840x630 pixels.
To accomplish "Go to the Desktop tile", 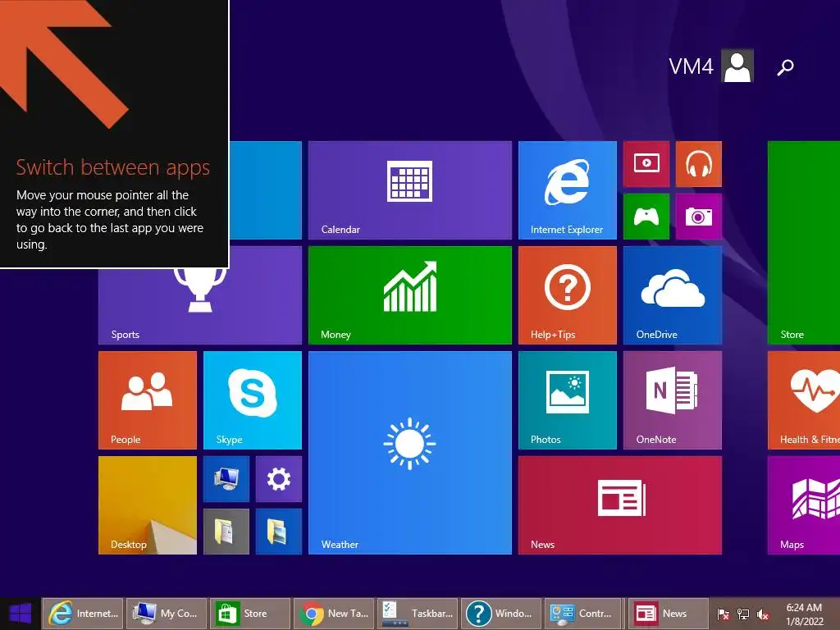I will tap(148, 505).
